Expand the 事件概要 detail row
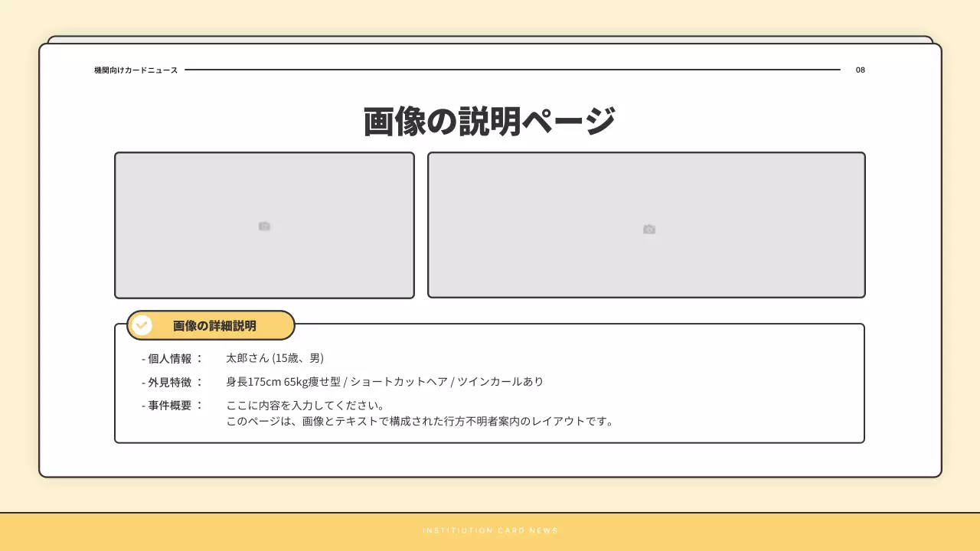The height and width of the screenshot is (551, 980). [170, 406]
